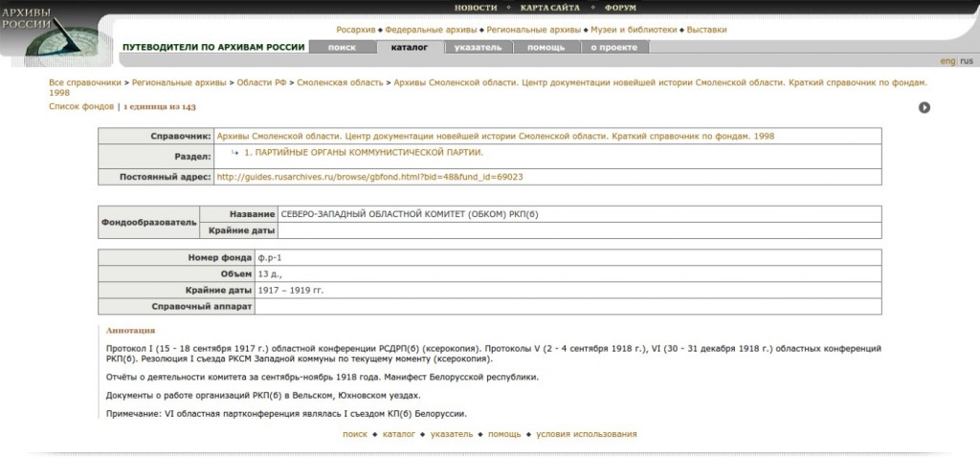Screen dimensions: 980x458
Task: Switch to the поиск tab
Action: pyautogui.click(x=342, y=47)
